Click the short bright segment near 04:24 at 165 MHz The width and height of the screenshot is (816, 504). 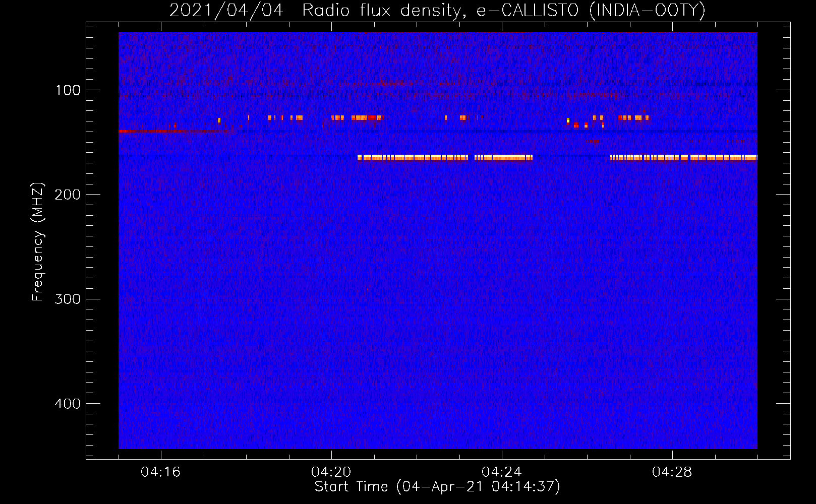pyautogui.click(x=503, y=157)
